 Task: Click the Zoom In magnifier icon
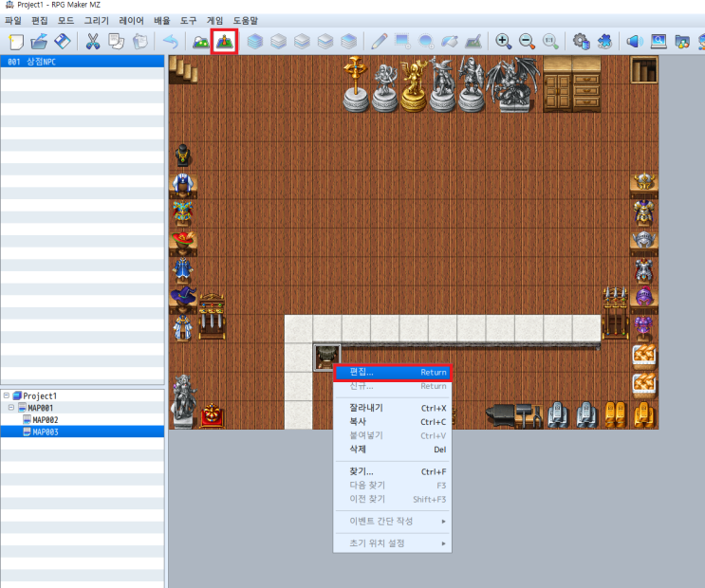(503, 42)
